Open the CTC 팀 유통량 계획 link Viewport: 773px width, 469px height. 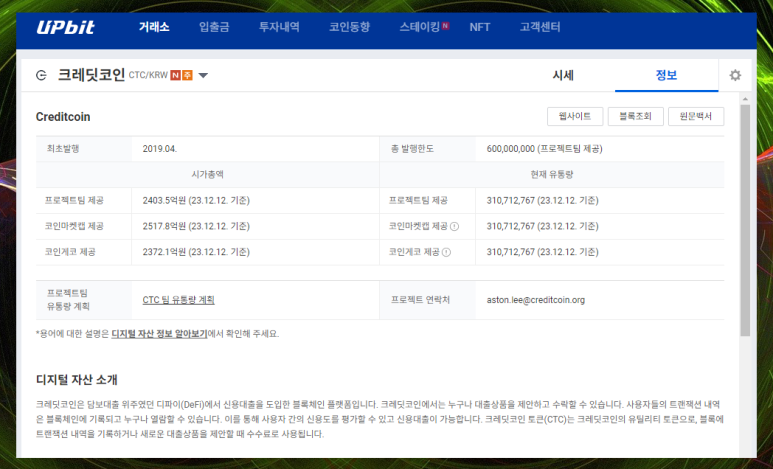(178, 300)
